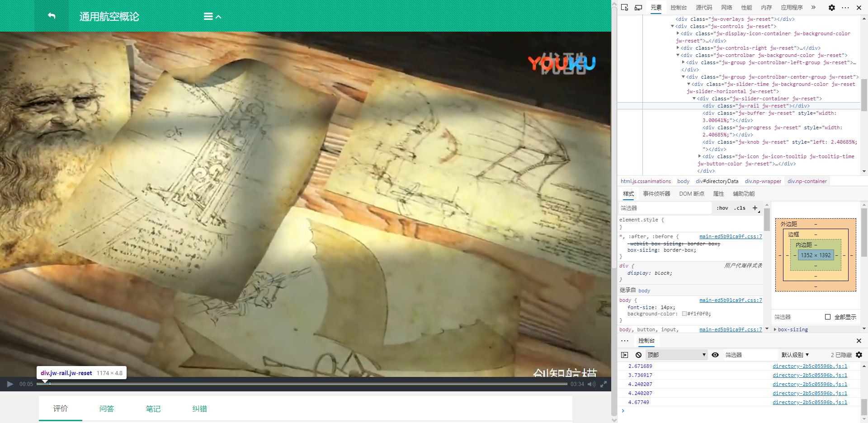Screen dimensions: 868x423
Task: Expand the box-sizing computed property
Action: click(x=775, y=329)
